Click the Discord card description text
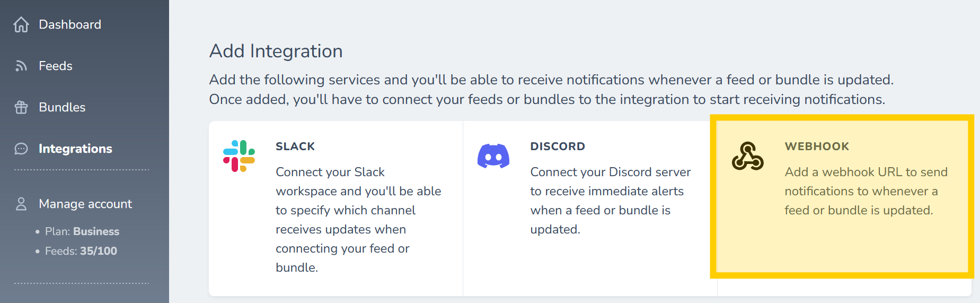The height and width of the screenshot is (303, 980). point(611,201)
